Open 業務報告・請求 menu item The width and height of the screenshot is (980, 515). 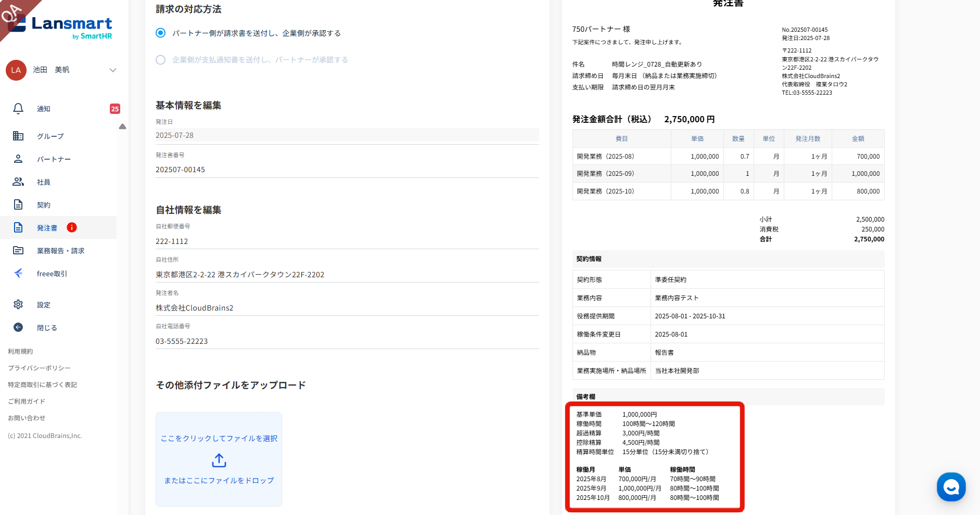(60, 251)
